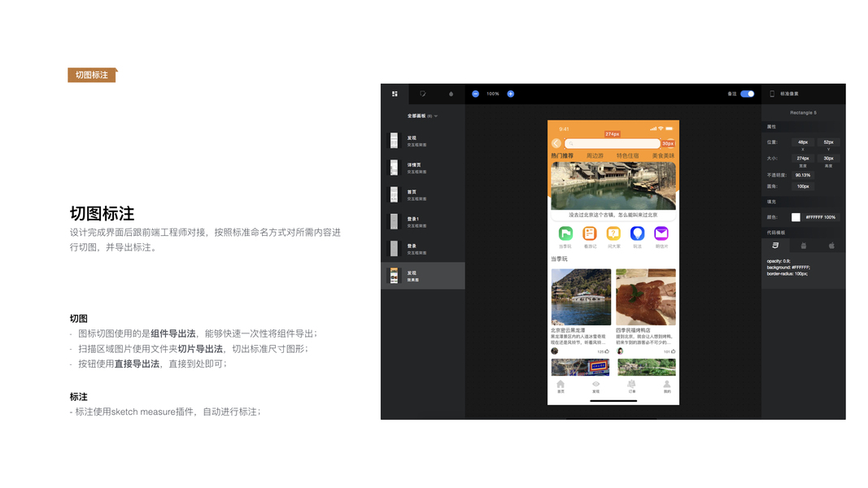Switch to the CSS code template tab
868x488 pixels.
[775, 246]
